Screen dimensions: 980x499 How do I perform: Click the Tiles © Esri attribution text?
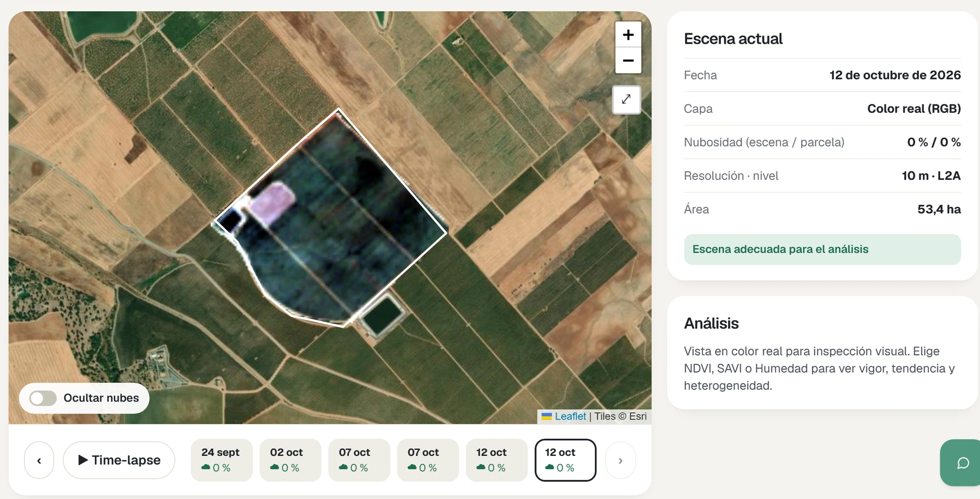point(620,416)
